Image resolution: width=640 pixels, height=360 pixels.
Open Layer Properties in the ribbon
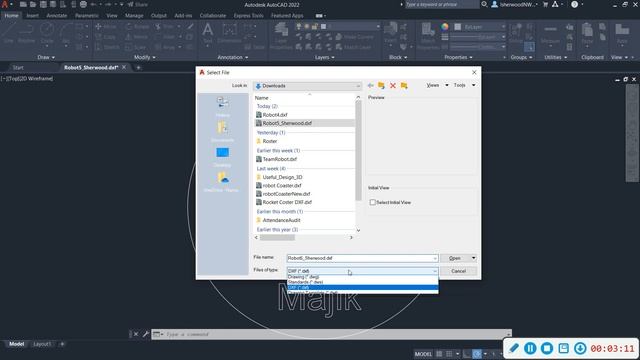click(281, 35)
